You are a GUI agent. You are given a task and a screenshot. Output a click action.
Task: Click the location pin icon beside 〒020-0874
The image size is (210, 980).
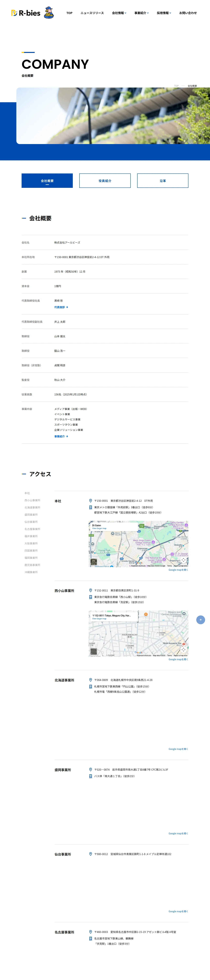(x=91, y=770)
